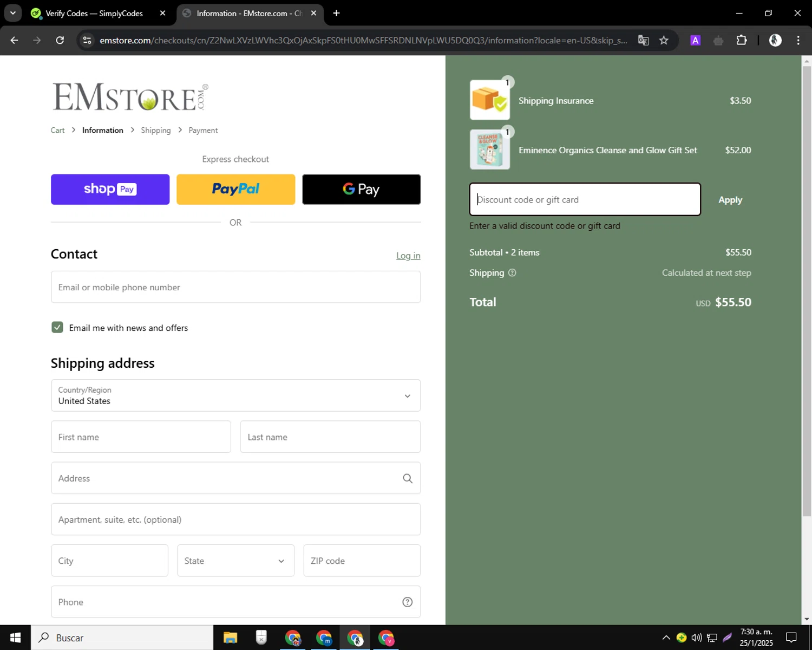Pay with Google Pay button
812x650 pixels.
coord(361,189)
